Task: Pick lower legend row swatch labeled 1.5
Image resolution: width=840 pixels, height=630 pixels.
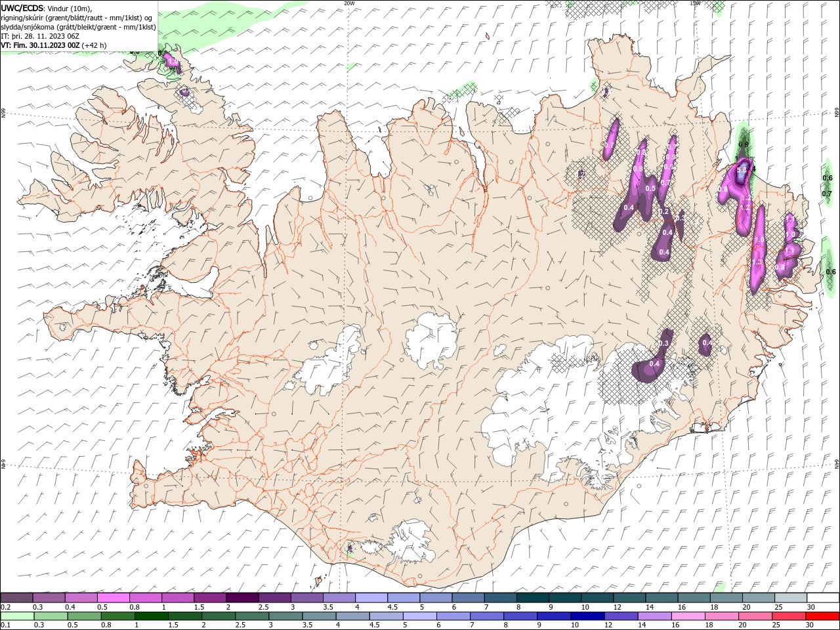Action: 185,616
